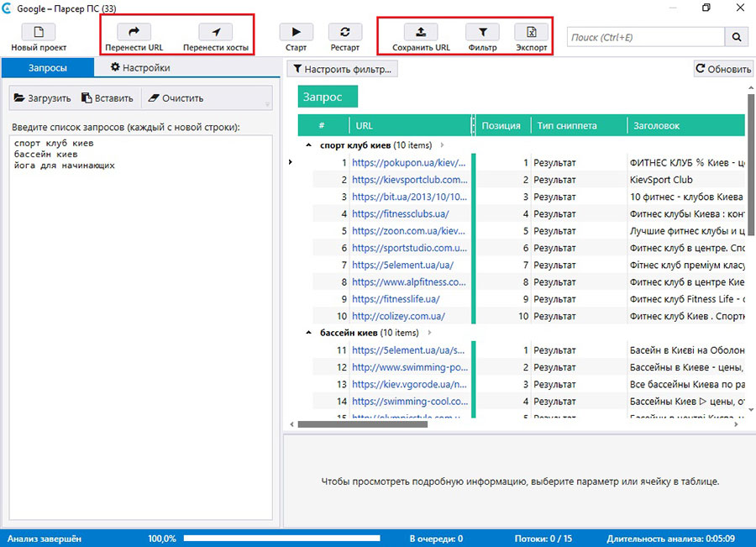The image size is (756, 547).
Task: Click arrow next to бассейн киев (10 items)
Action: [x=429, y=333]
